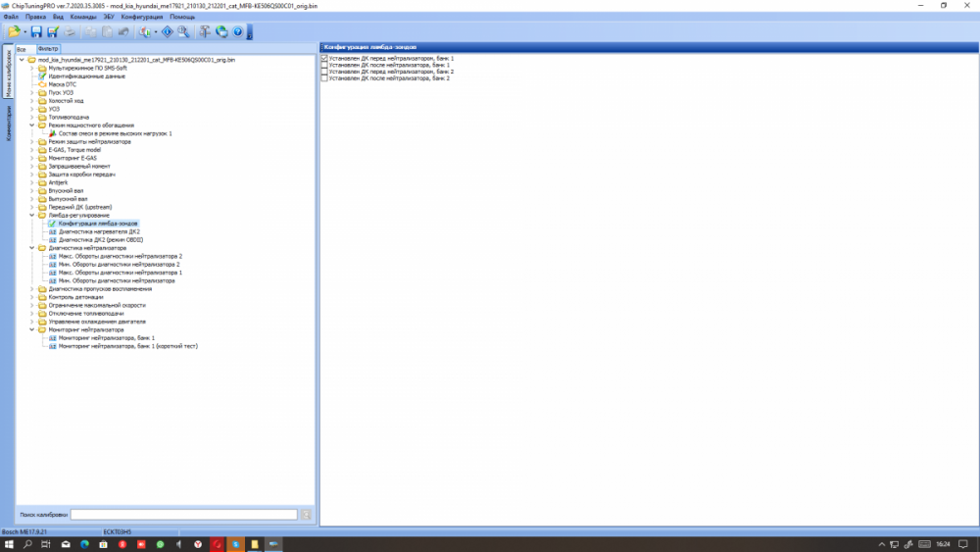
Task: Select Мультирежимное ПО SMS-Soft folder
Action: coord(87,68)
